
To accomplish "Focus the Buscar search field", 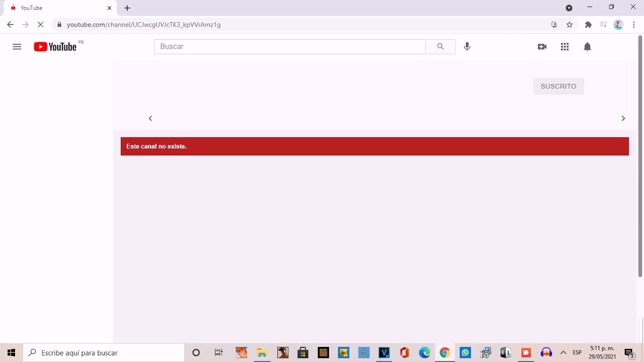I will (290, 47).
